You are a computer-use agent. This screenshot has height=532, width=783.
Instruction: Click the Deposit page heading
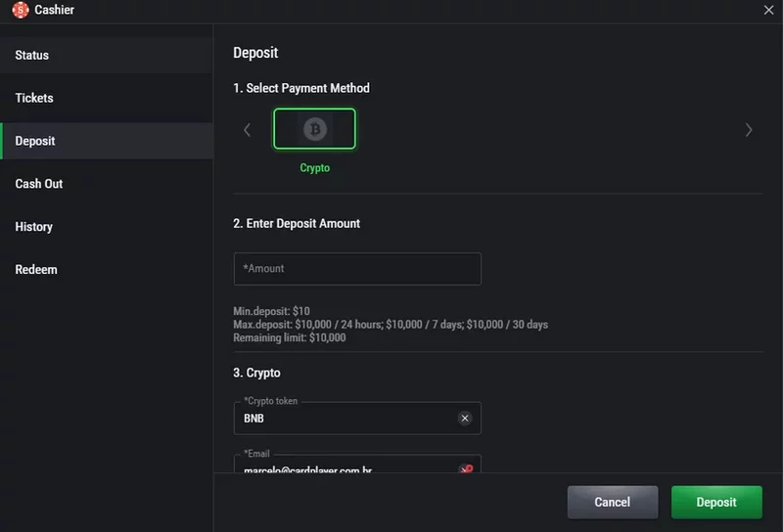255,54
